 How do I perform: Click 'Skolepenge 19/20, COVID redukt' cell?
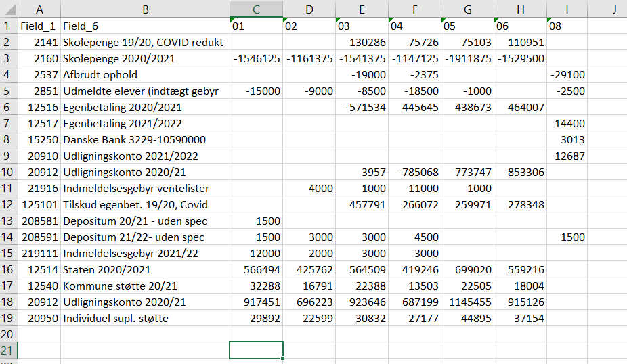tap(145, 43)
